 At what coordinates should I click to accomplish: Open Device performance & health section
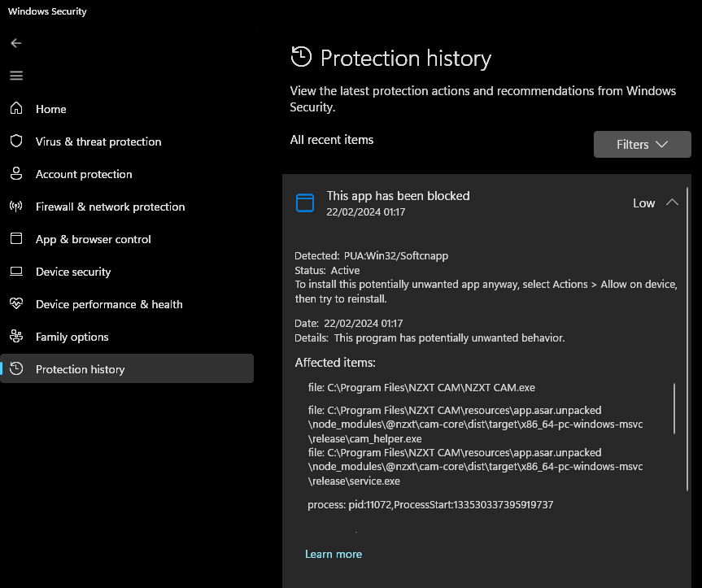point(109,304)
